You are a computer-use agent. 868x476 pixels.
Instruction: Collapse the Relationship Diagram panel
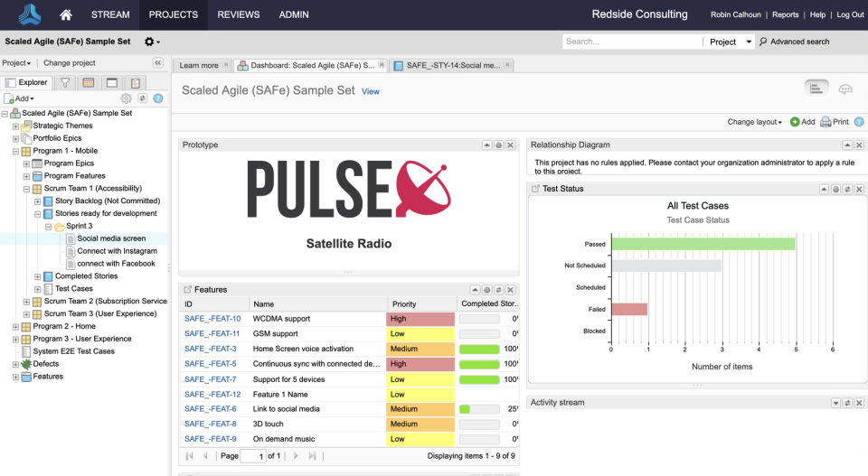[847, 145]
